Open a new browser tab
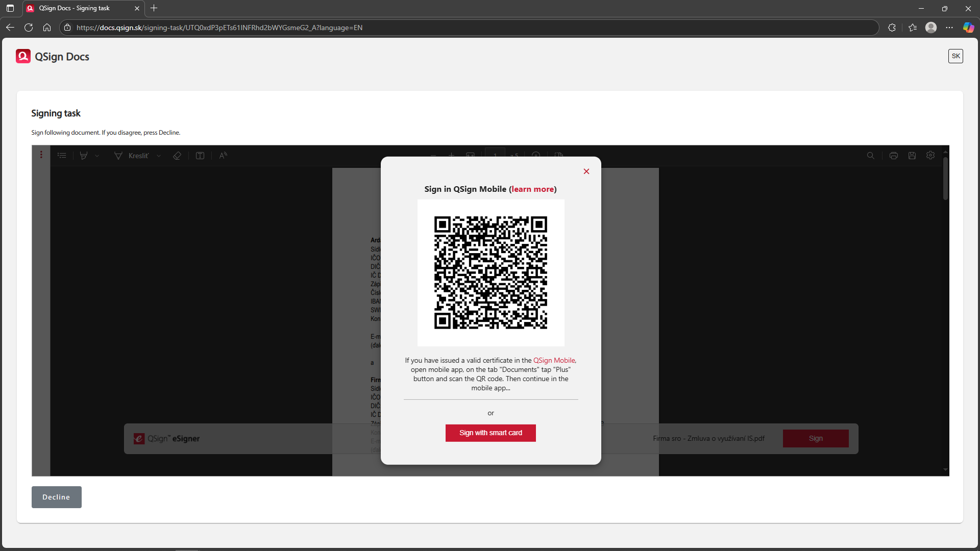This screenshot has width=980, height=551. point(154,8)
